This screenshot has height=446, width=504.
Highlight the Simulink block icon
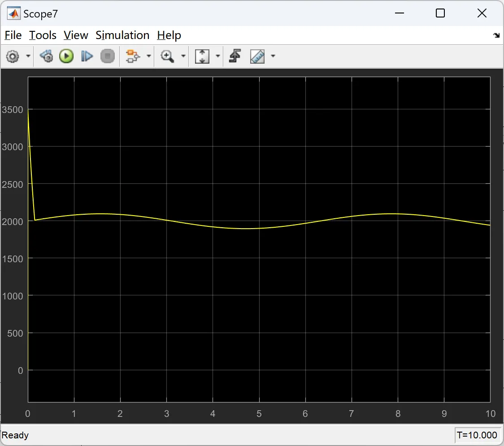[133, 56]
